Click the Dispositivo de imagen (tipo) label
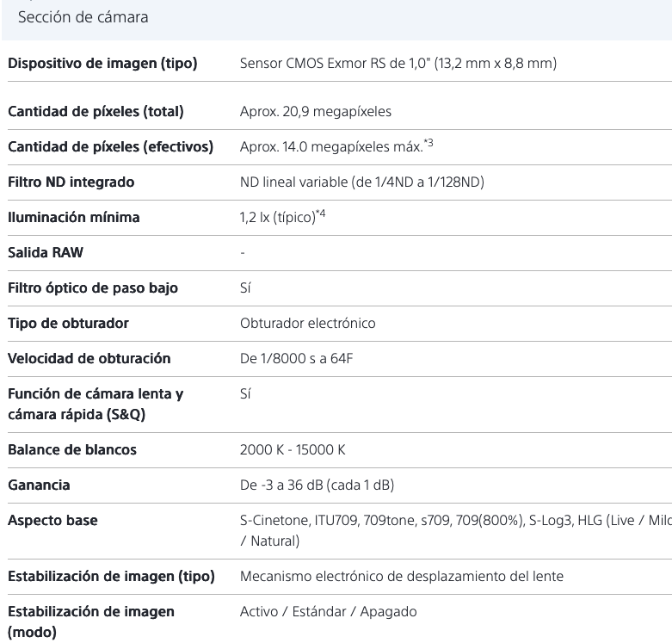This screenshot has width=672, height=643. (103, 64)
